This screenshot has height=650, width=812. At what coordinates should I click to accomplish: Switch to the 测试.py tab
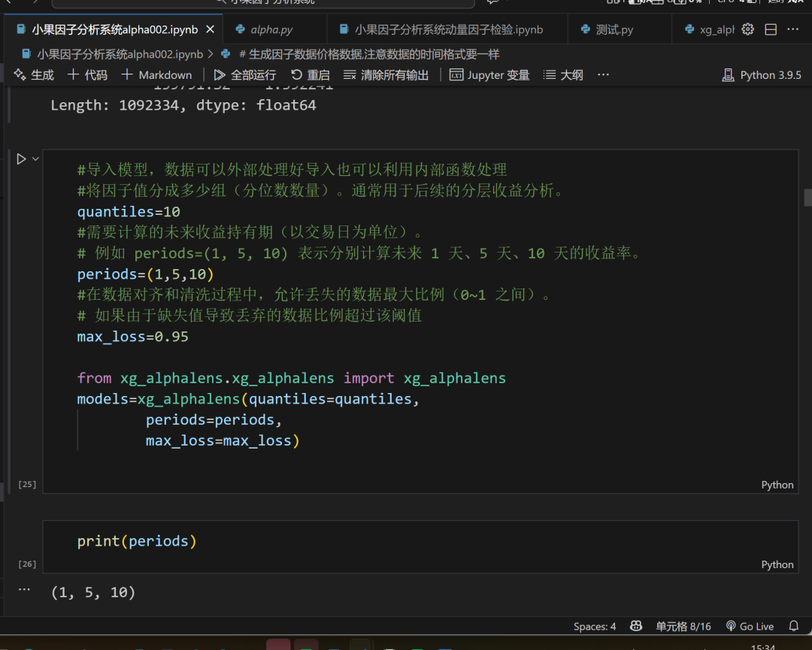614,29
